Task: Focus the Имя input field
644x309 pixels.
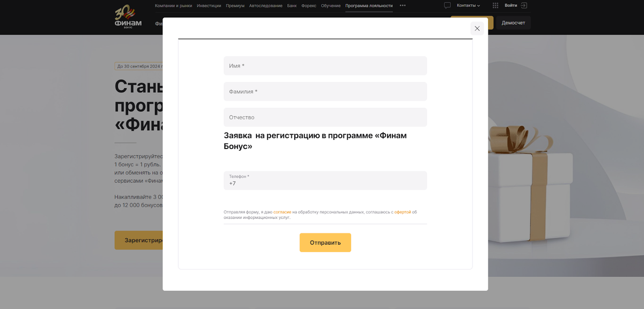Action: click(x=325, y=65)
